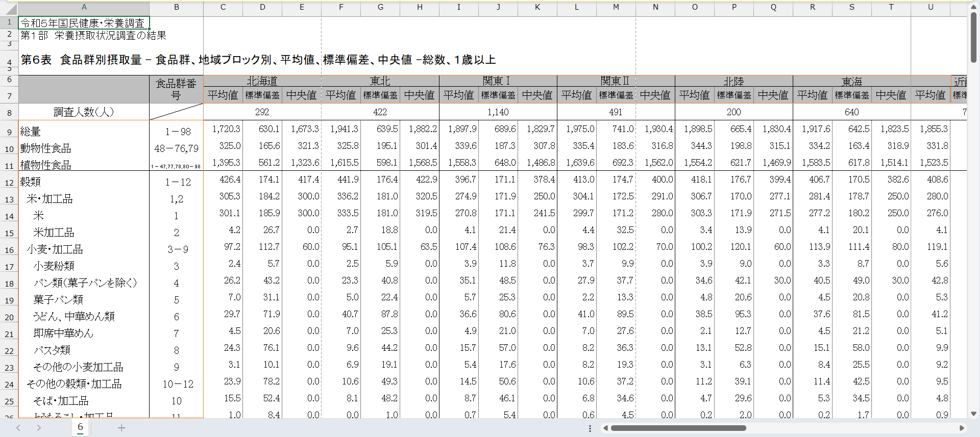Viewport: 980px width, 437px height.
Task: Switch to sheet tab 6
Action: pyautogui.click(x=80, y=427)
